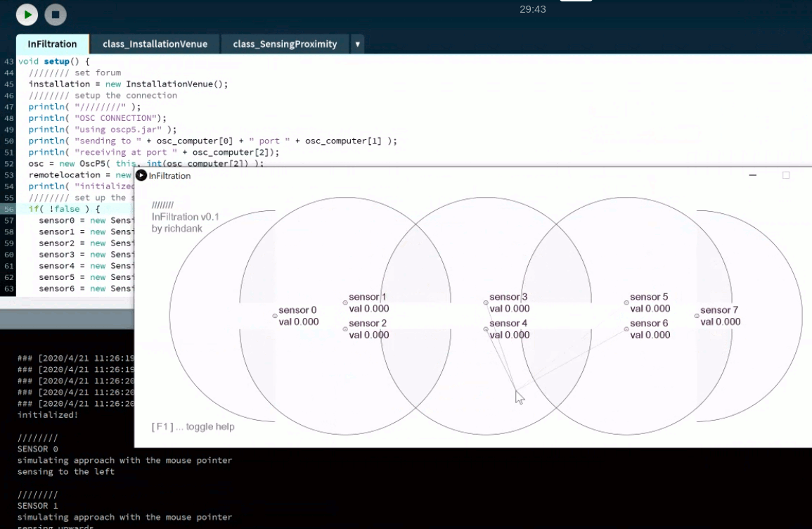The height and width of the screenshot is (529, 812).
Task: Open the class_InstallationVenue tab
Action: (x=155, y=44)
